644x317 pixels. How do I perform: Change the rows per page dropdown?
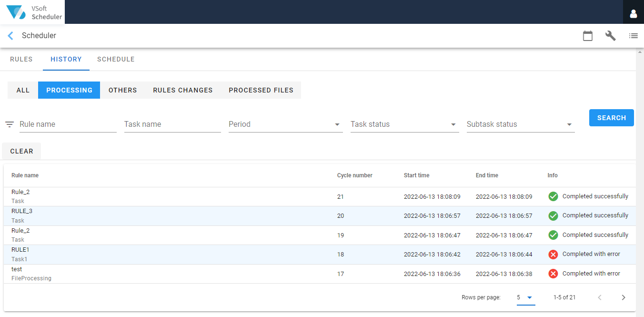pyautogui.click(x=526, y=297)
